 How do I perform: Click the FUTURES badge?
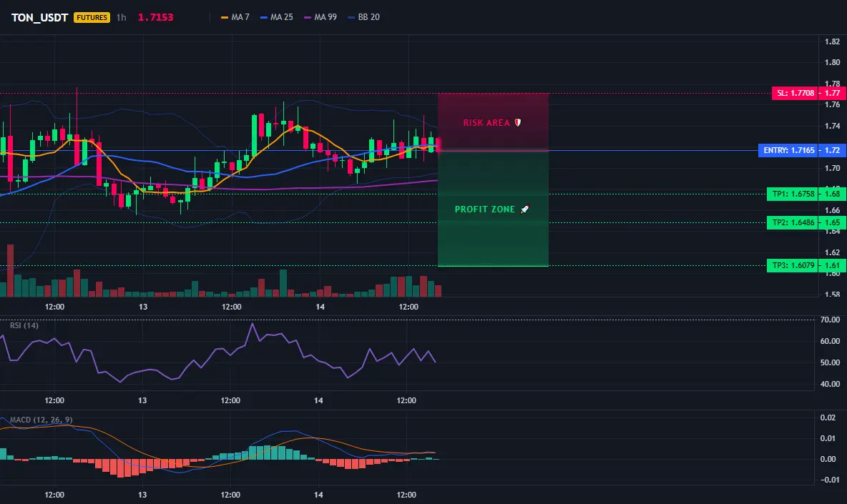92,17
